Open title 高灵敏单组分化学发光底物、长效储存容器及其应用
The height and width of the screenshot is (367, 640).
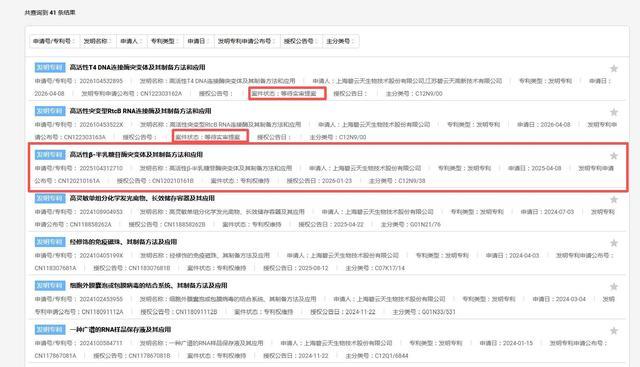point(142,198)
